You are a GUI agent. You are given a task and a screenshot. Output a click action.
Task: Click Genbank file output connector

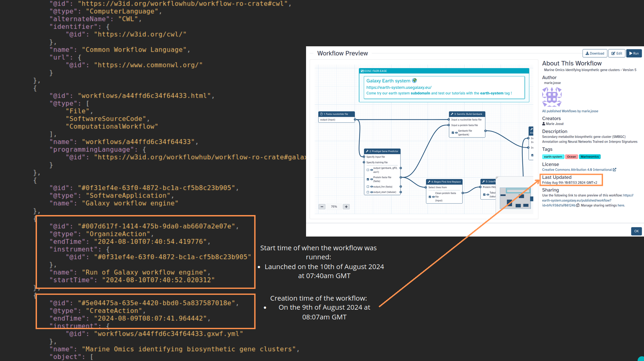(485, 131)
